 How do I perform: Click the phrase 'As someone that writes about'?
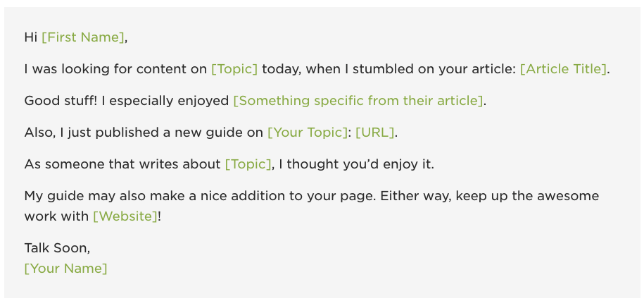pos(122,164)
